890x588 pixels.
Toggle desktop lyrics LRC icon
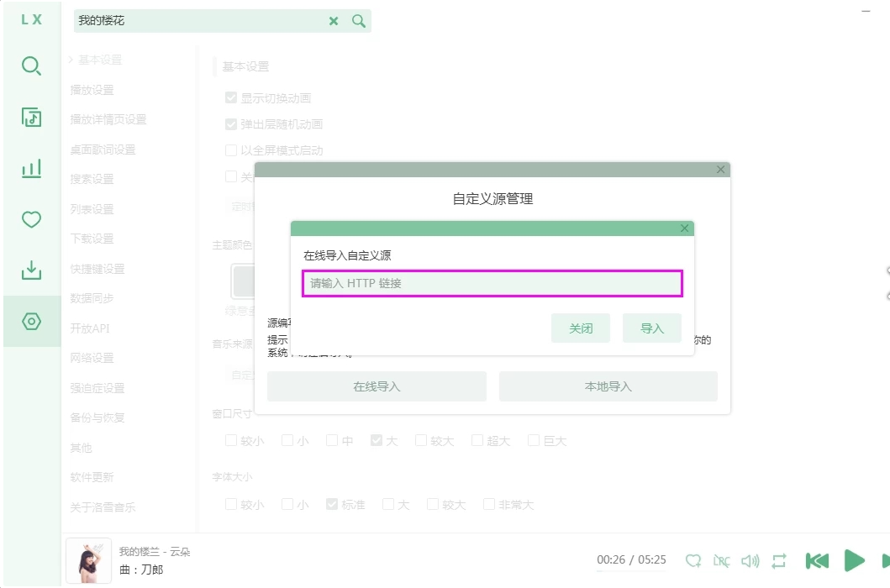721,560
